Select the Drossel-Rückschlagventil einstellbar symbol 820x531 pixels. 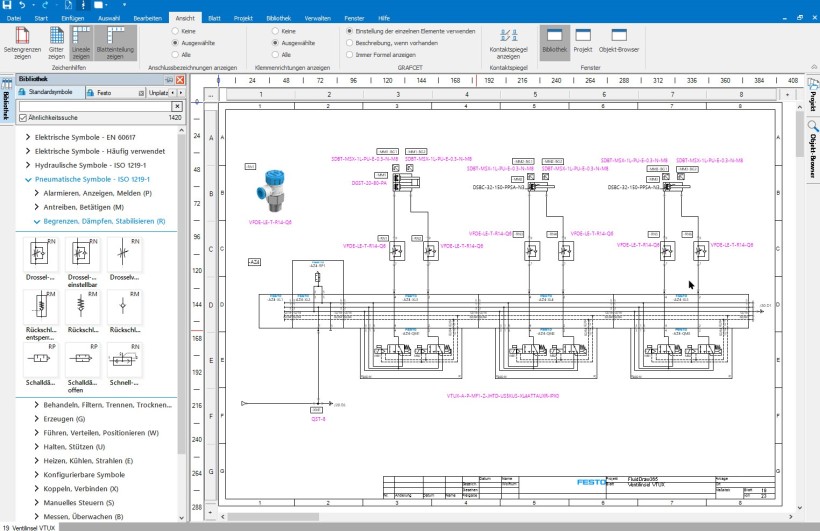[82, 262]
